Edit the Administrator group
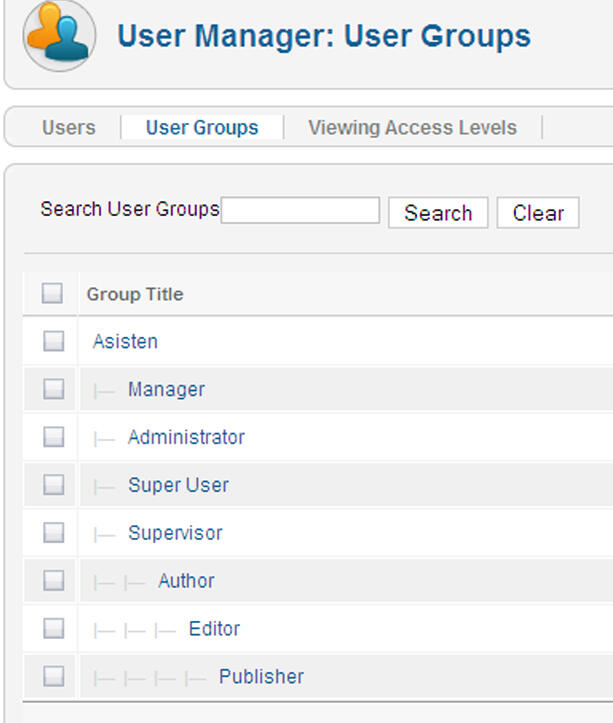This screenshot has width=613, height=723. 186,437
